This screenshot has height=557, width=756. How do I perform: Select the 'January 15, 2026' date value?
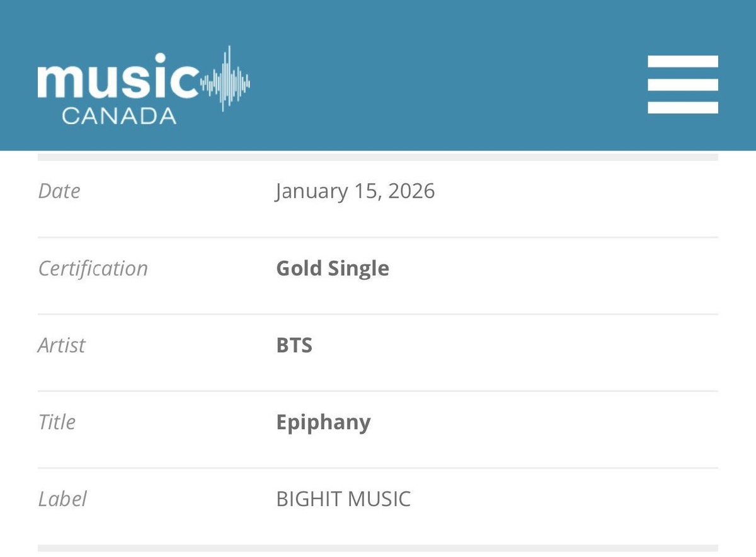[355, 191]
